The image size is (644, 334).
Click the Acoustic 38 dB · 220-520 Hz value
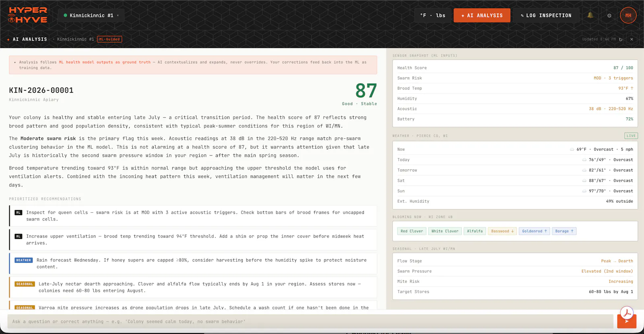[611, 109]
